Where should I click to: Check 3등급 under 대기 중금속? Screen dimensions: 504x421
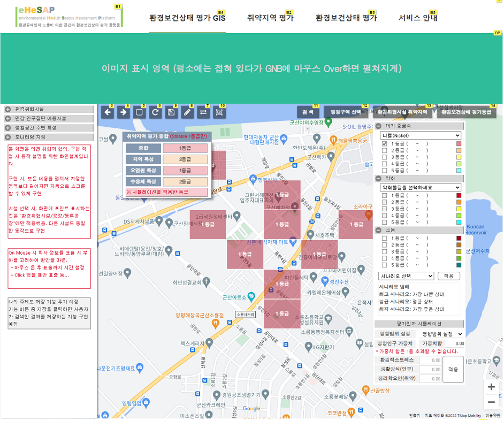pyautogui.click(x=384, y=157)
